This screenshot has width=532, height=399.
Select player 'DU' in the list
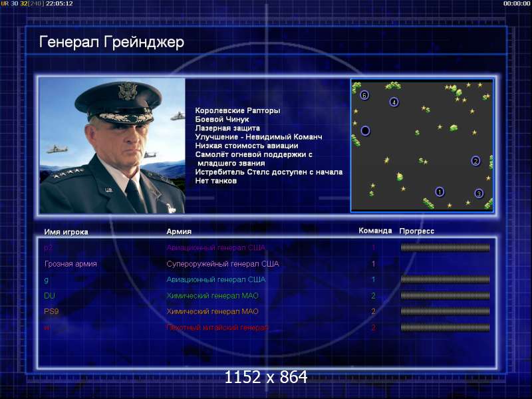tap(49, 295)
